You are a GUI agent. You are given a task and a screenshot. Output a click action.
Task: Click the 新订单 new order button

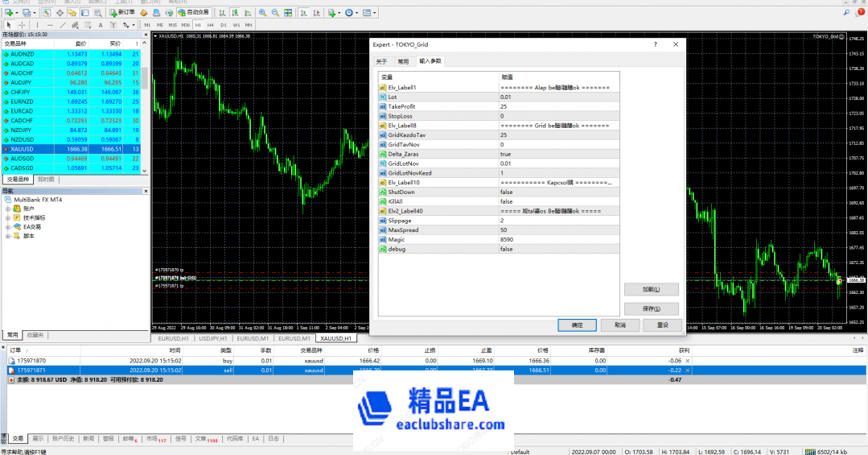pyautogui.click(x=122, y=12)
